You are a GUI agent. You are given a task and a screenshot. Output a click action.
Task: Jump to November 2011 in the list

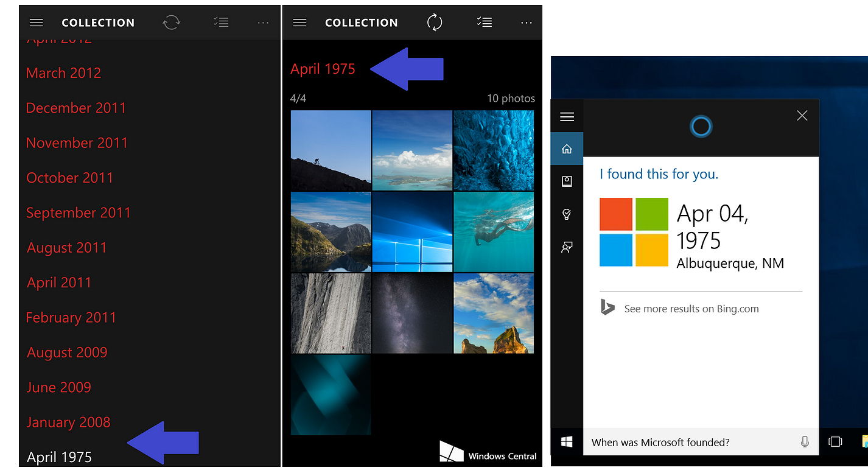[77, 143]
